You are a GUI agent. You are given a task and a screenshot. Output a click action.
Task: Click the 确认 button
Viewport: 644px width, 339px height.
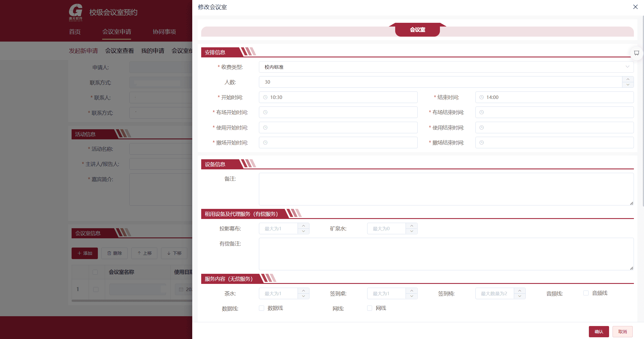click(599, 331)
